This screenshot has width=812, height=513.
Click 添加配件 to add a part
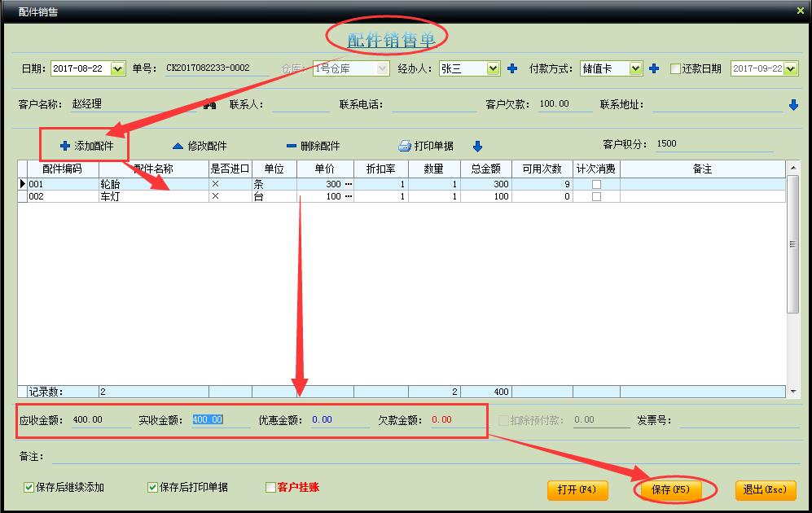pos(86,147)
